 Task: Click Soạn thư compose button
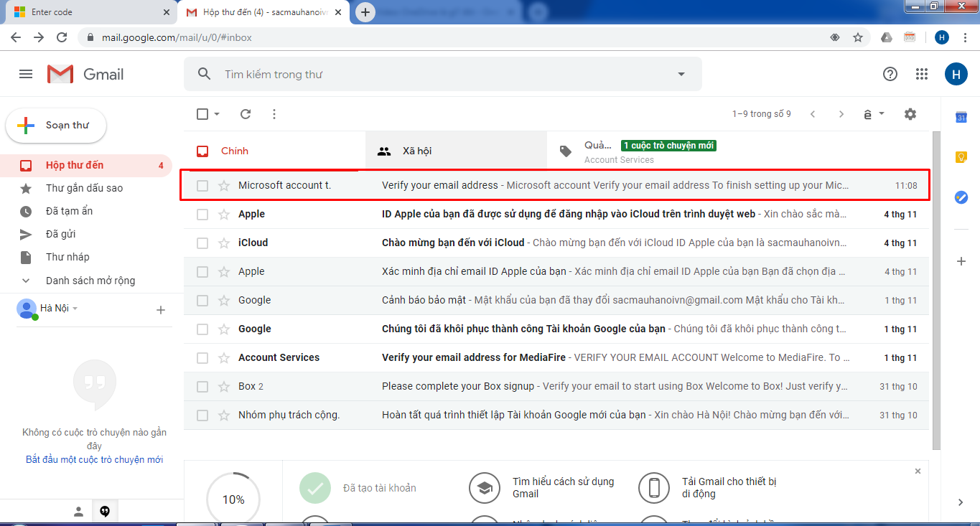[x=56, y=126]
